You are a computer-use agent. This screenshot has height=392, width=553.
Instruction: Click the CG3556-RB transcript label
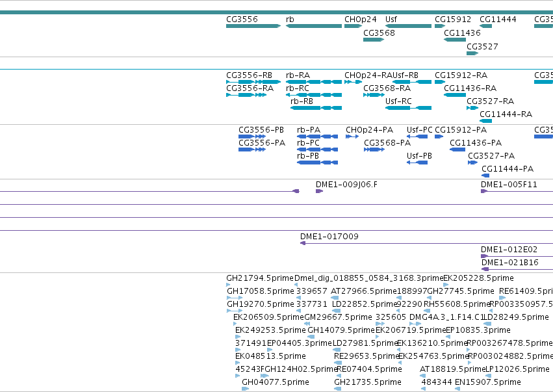pos(250,75)
